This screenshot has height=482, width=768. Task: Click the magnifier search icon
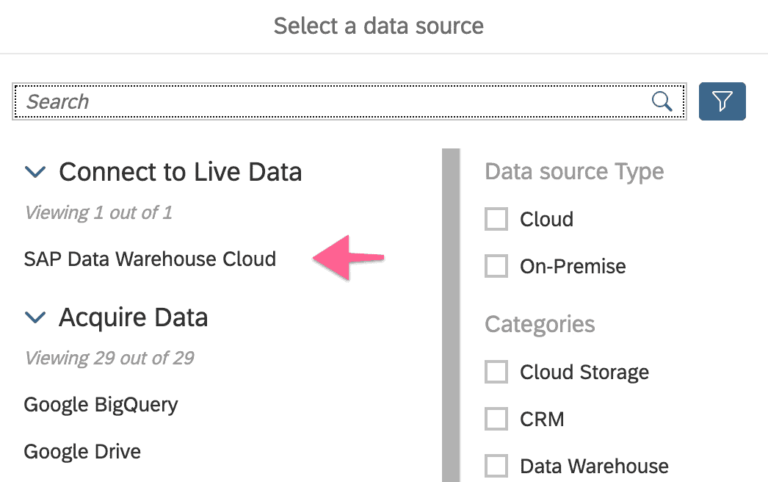pyautogui.click(x=661, y=101)
